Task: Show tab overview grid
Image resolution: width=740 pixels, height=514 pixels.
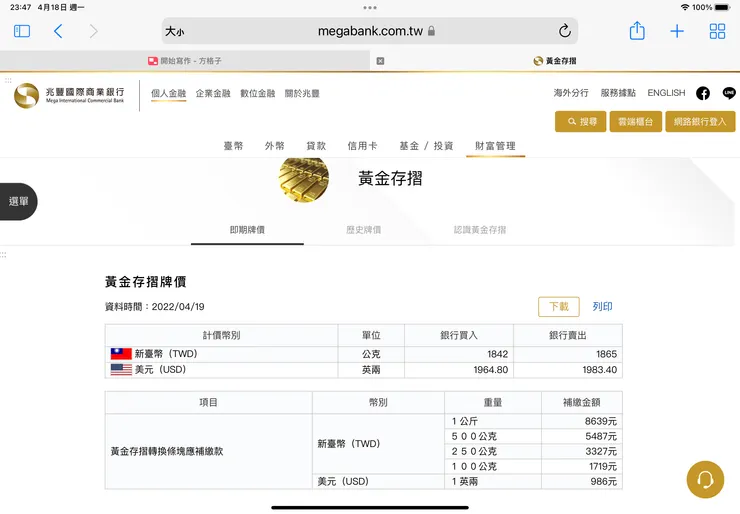Action: click(x=717, y=31)
